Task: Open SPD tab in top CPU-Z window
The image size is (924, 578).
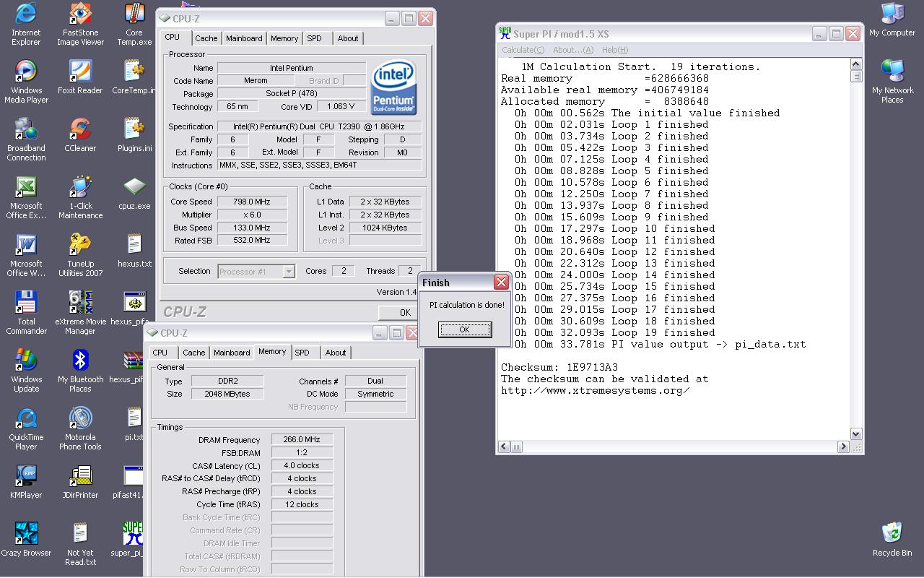Action: coord(314,38)
